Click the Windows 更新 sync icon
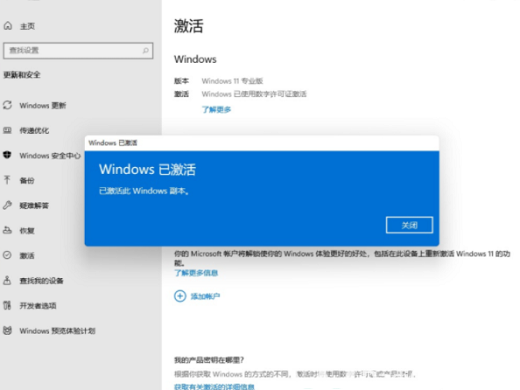Image resolution: width=520 pixels, height=390 pixels. (7, 105)
